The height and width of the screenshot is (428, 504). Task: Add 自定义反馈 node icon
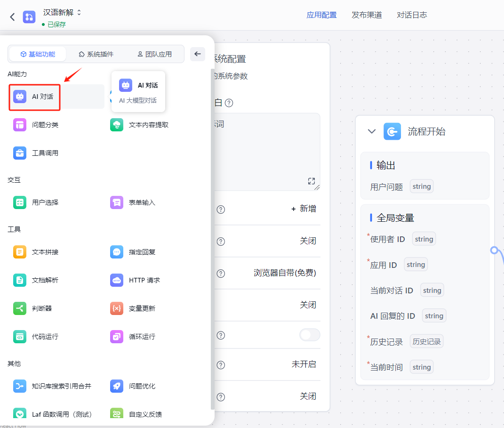tap(117, 413)
